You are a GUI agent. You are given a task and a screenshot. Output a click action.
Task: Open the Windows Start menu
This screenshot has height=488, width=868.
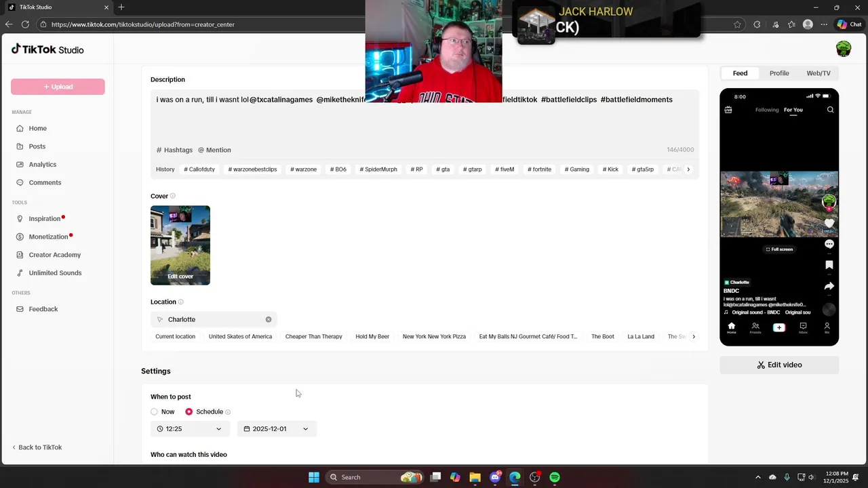[x=314, y=477]
